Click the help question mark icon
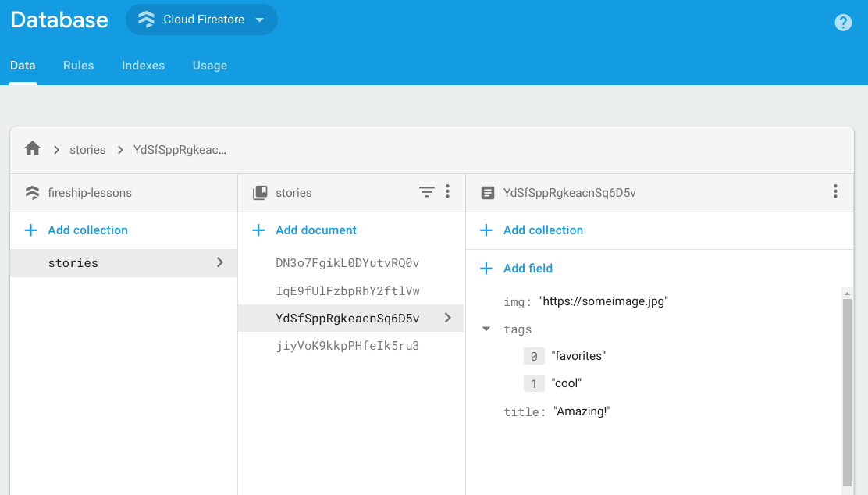868x495 pixels. click(843, 22)
